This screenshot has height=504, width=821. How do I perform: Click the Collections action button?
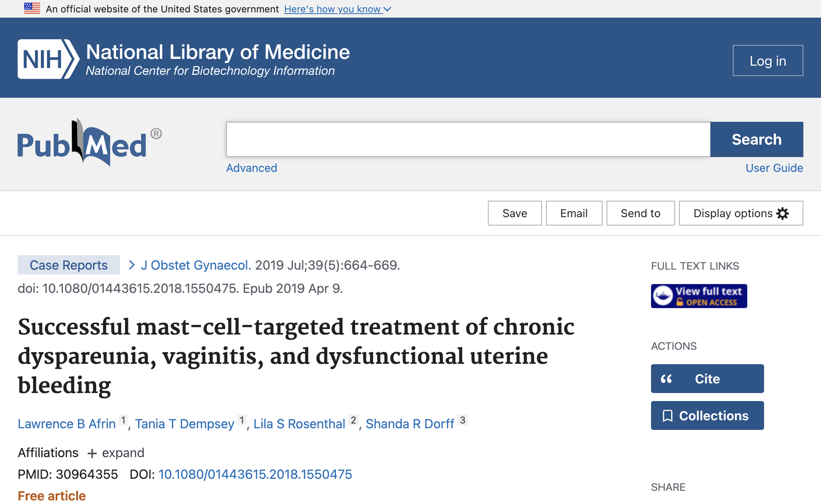coord(707,415)
